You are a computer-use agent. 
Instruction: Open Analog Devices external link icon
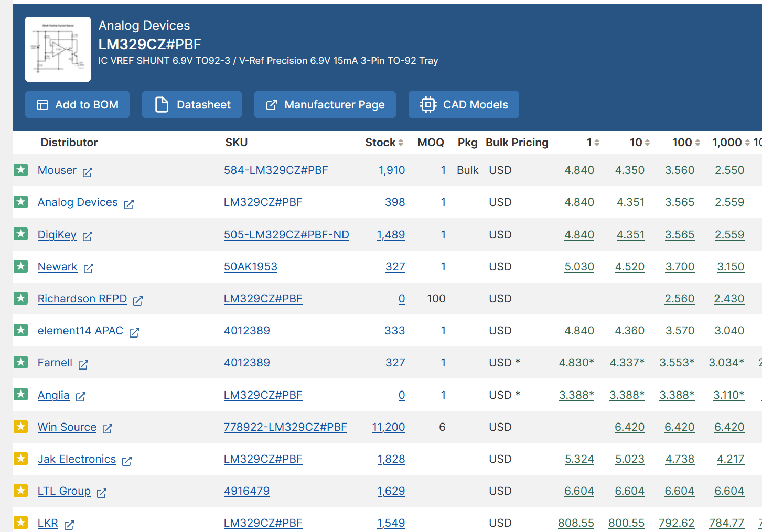click(x=129, y=204)
